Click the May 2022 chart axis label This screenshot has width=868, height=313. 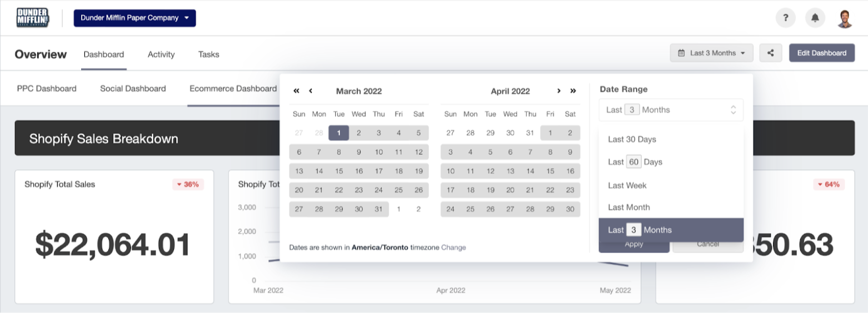pos(615,290)
